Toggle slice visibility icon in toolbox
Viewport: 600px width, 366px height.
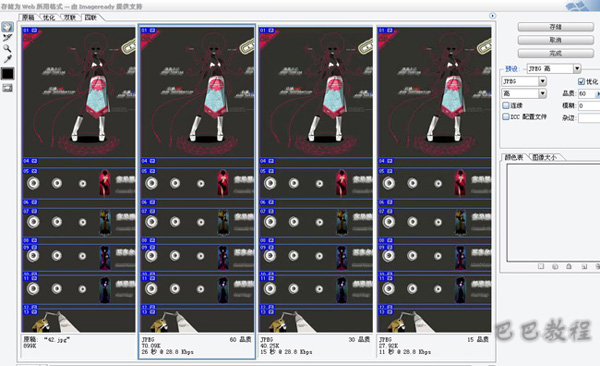tap(7, 88)
